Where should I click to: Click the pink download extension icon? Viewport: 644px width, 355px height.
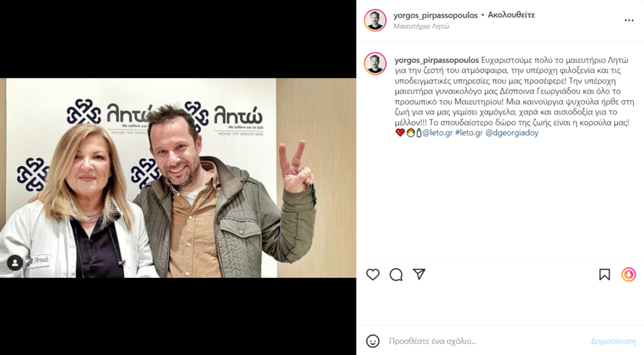point(628,275)
